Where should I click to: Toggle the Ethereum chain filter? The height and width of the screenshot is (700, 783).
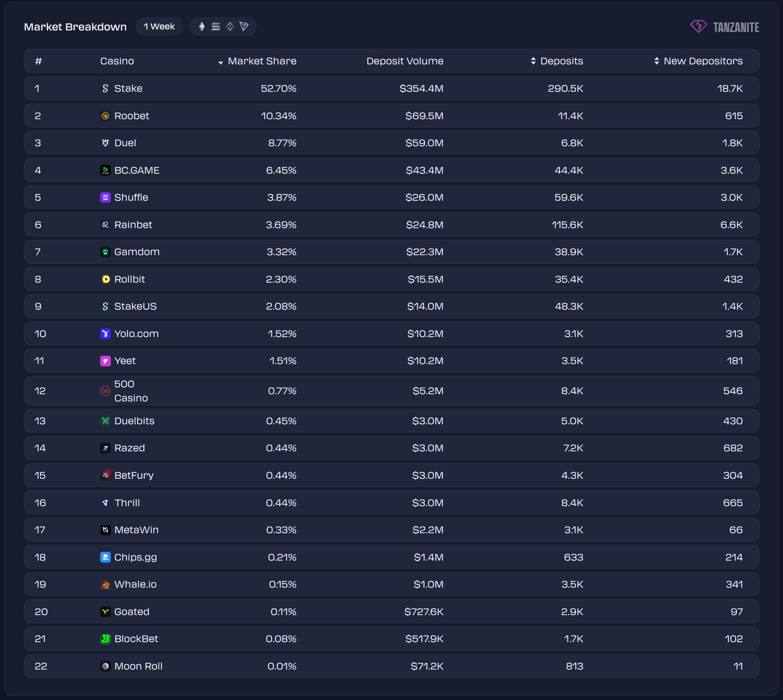tap(201, 27)
